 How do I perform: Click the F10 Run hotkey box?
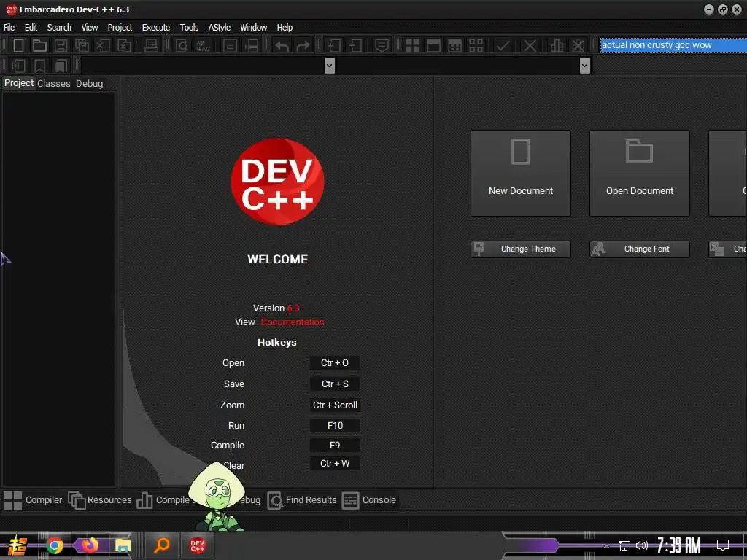[335, 426]
